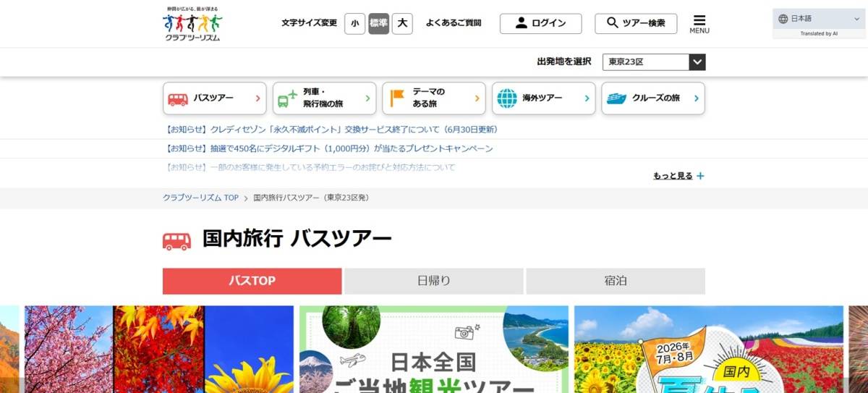Set text size to 小 (small)
868x393 pixels.
pyautogui.click(x=354, y=23)
